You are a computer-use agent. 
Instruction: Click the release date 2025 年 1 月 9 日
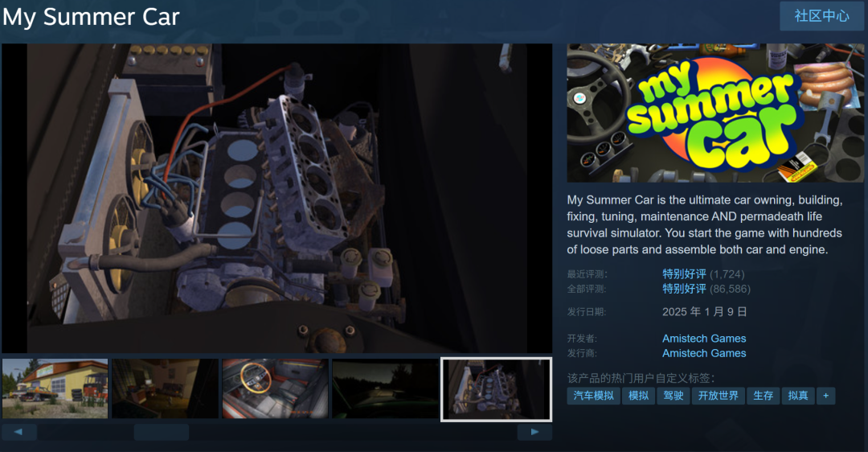tap(705, 312)
